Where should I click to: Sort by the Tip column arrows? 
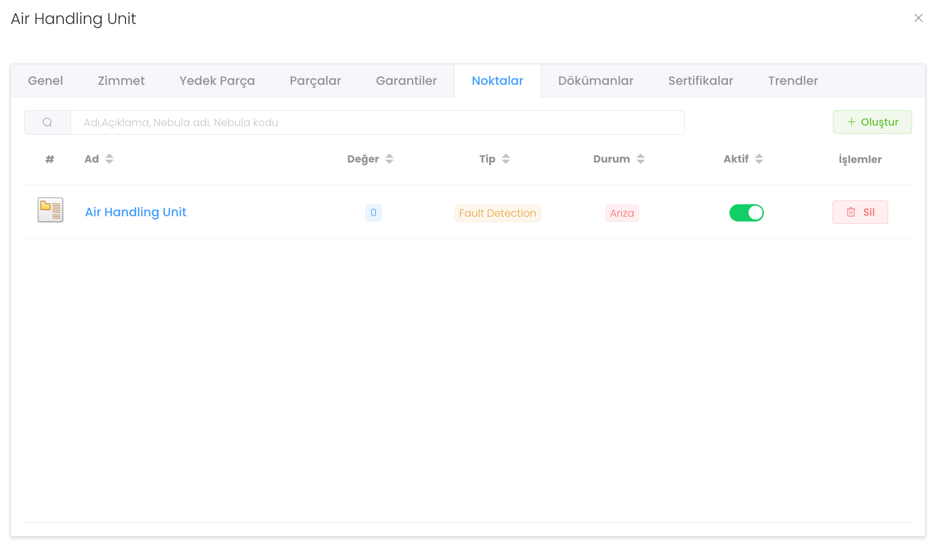(x=506, y=159)
